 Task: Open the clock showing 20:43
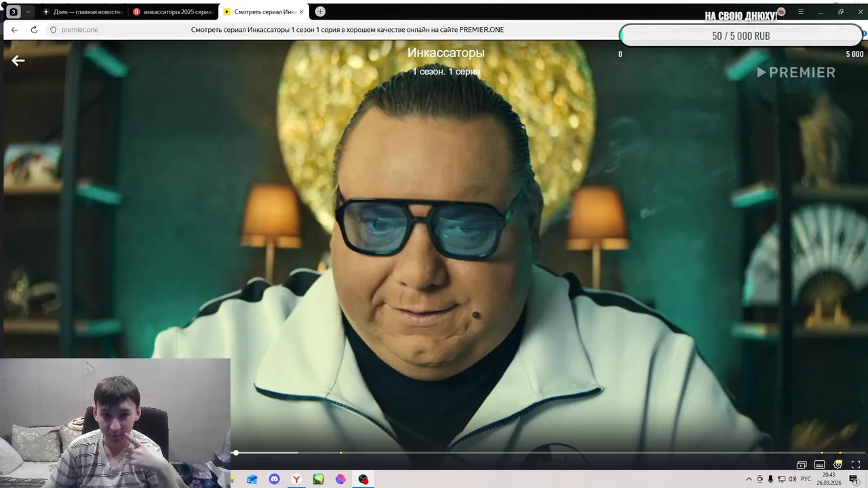coord(829,479)
